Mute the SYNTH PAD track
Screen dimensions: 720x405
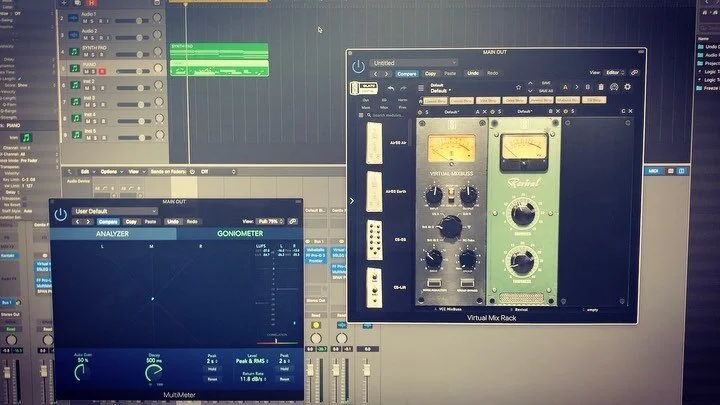pyautogui.click(x=86, y=55)
